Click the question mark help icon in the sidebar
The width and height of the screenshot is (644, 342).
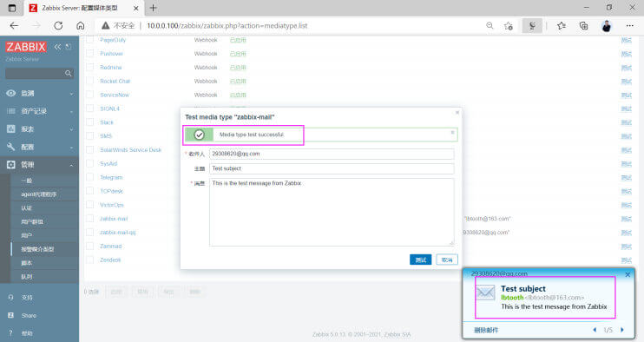pyautogui.click(x=11, y=333)
